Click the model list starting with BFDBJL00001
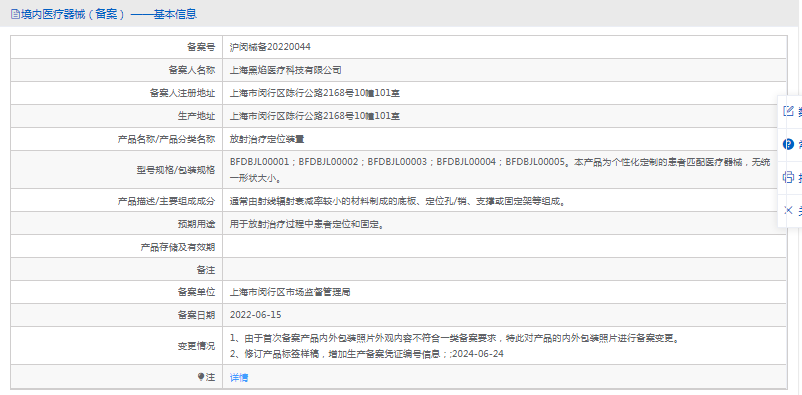This screenshot has width=802, height=395. tap(500, 170)
